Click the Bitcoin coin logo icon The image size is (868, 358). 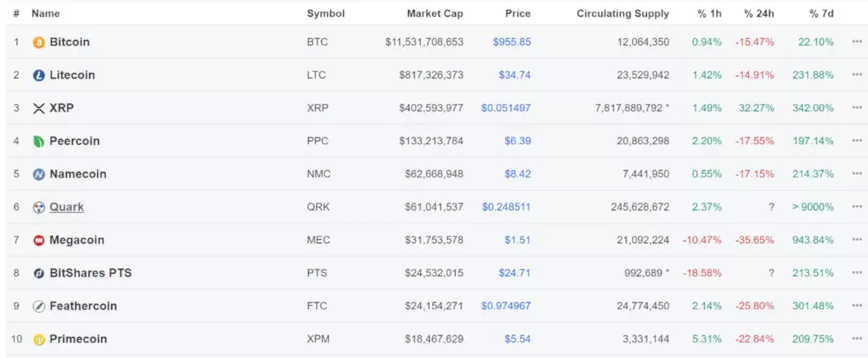tap(39, 42)
